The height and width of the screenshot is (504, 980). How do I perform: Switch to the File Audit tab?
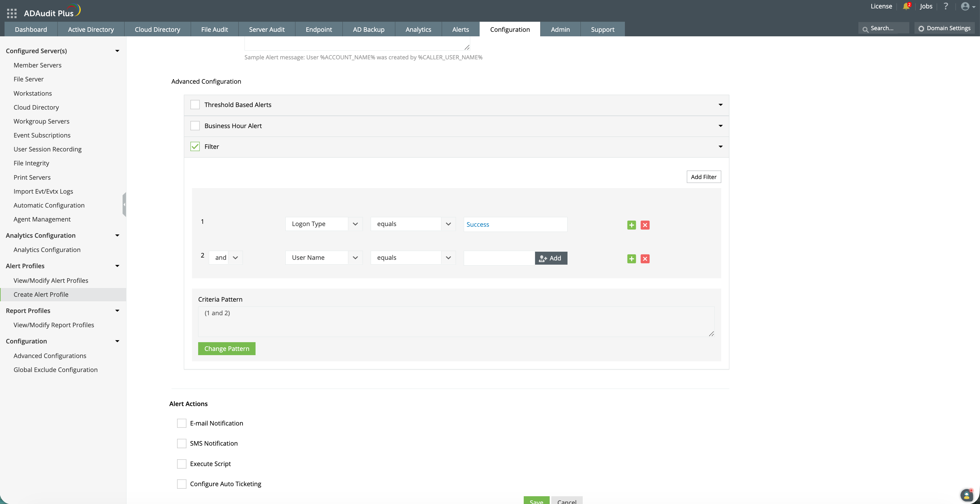pos(214,29)
